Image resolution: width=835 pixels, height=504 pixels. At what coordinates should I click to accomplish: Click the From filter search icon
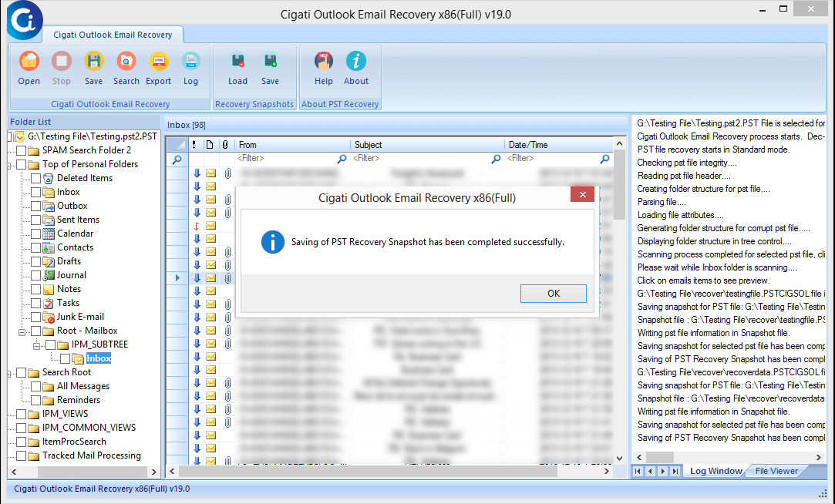click(342, 159)
